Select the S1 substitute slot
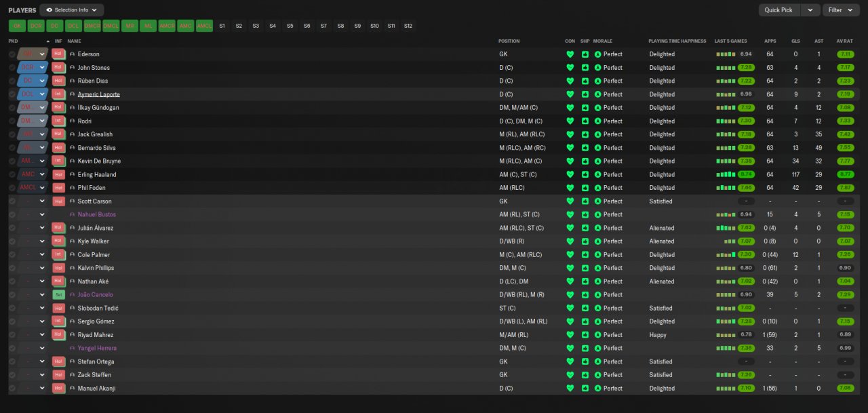Image resolution: width=868 pixels, height=413 pixels. coord(222,26)
